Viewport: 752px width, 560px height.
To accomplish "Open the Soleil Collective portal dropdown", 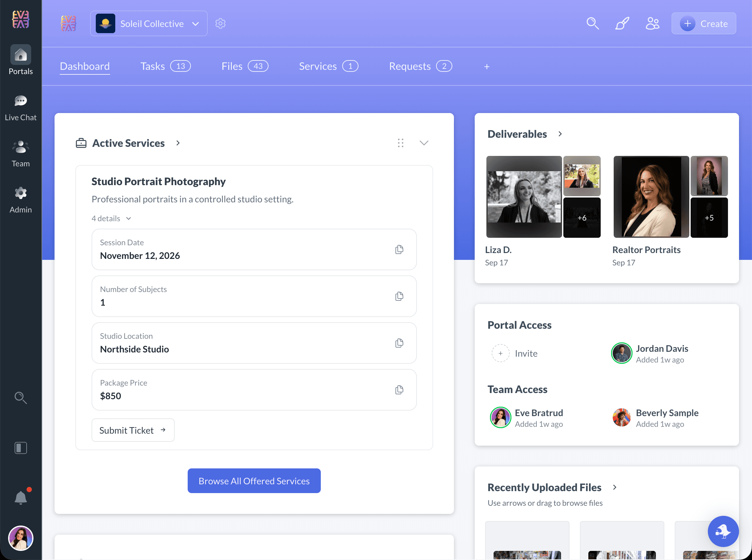I will pyautogui.click(x=149, y=23).
